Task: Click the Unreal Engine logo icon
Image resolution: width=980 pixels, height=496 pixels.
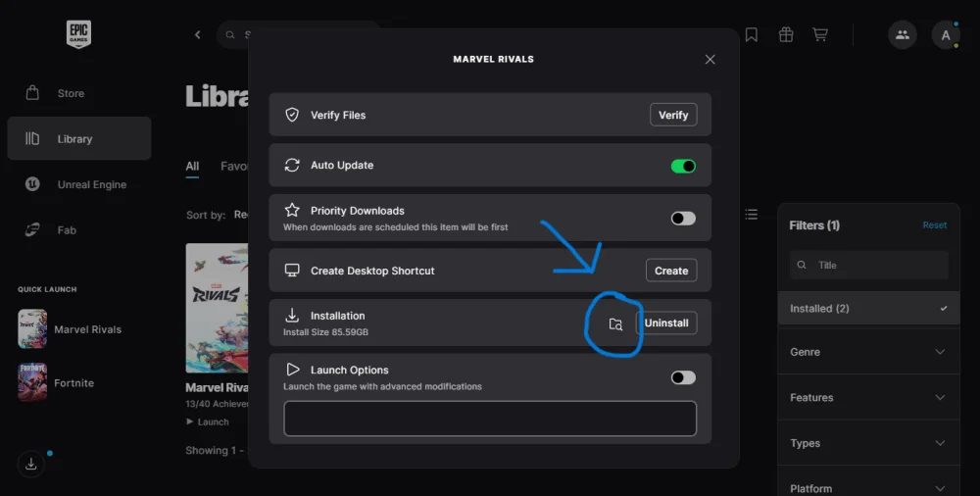Action: click(x=32, y=184)
